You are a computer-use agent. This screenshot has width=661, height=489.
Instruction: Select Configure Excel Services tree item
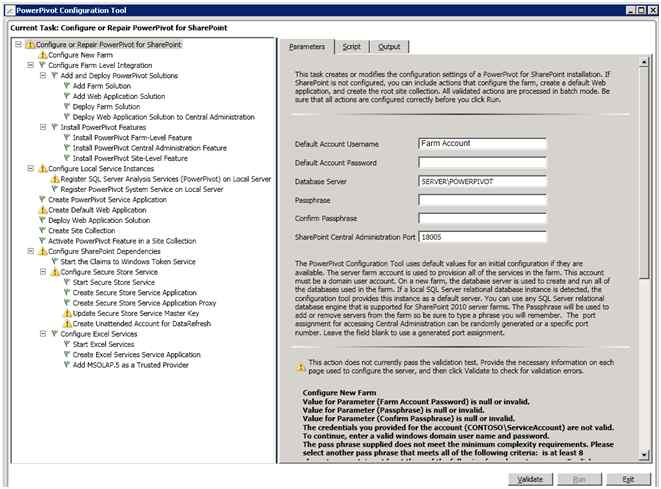click(x=99, y=334)
